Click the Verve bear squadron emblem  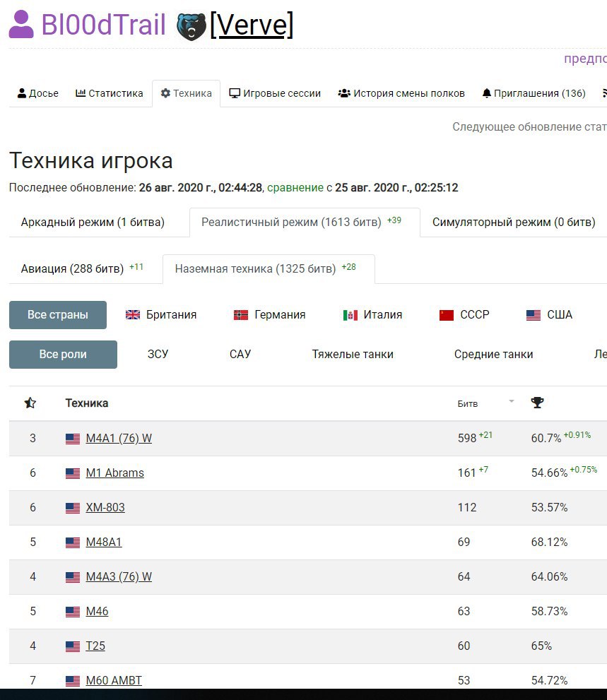click(x=191, y=26)
